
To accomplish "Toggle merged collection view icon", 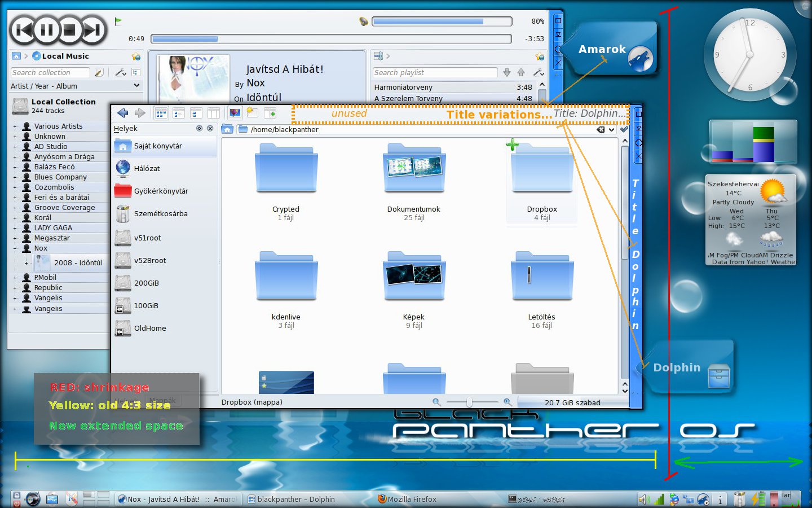I will pos(136,72).
